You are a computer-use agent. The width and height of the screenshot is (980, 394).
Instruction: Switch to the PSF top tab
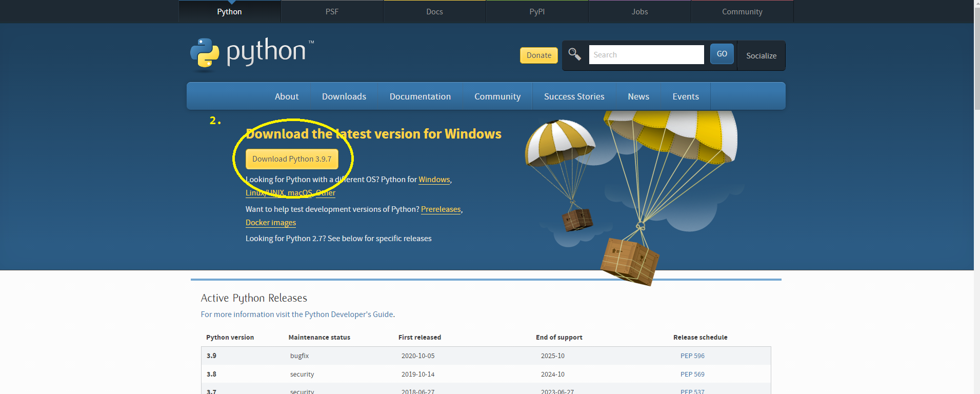(x=332, y=11)
